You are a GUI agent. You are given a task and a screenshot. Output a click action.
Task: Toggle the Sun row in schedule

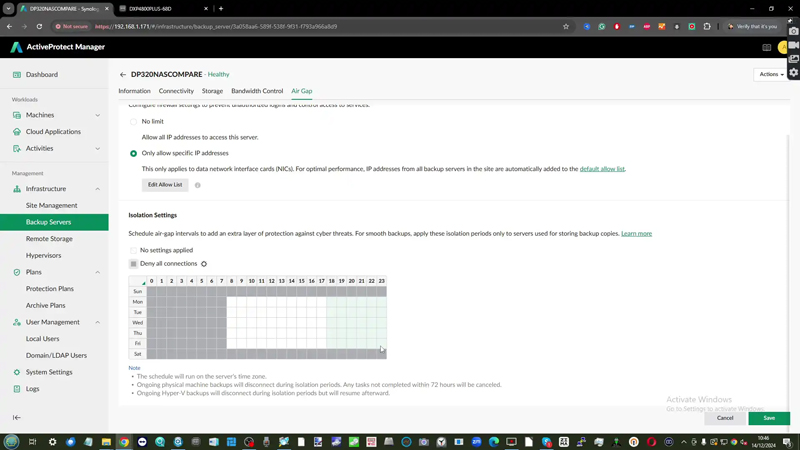[x=138, y=291]
